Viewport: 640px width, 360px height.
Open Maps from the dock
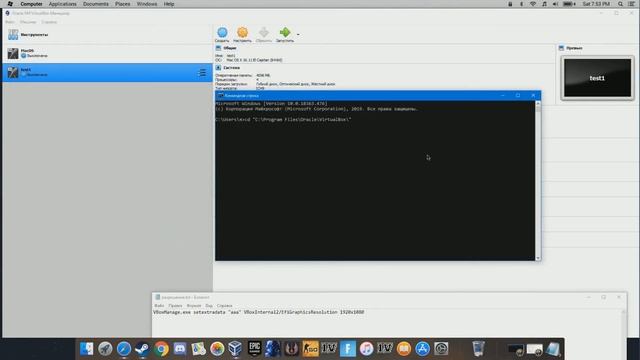pyautogui.click(x=198, y=349)
